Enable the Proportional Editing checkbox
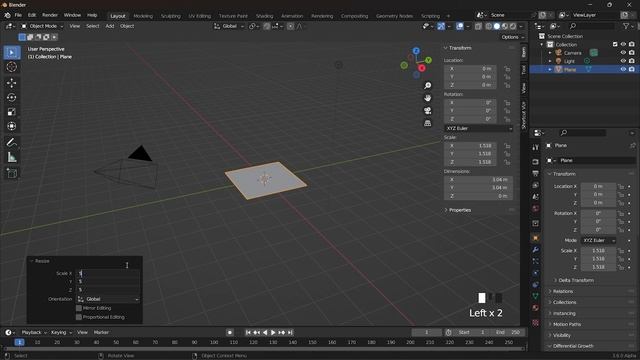This screenshot has width=640, height=360. click(x=79, y=317)
